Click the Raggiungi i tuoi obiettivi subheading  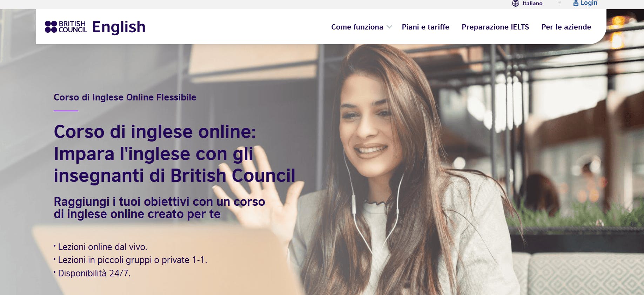[159, 208]
